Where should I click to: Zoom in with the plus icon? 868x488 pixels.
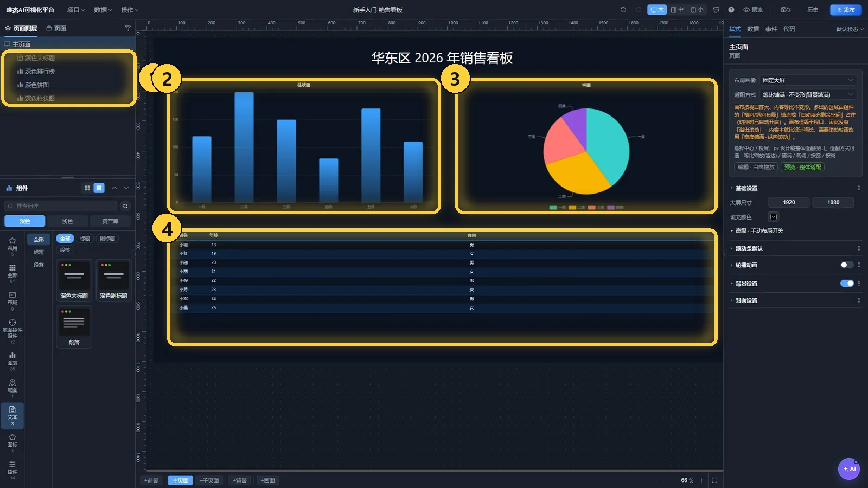(x=701, y=480)
